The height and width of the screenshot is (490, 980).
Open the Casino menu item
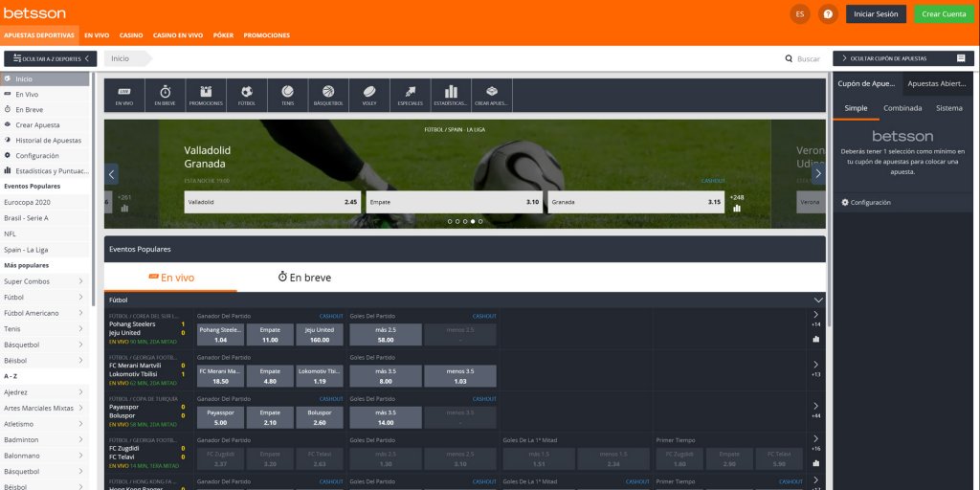coord(131,35)
